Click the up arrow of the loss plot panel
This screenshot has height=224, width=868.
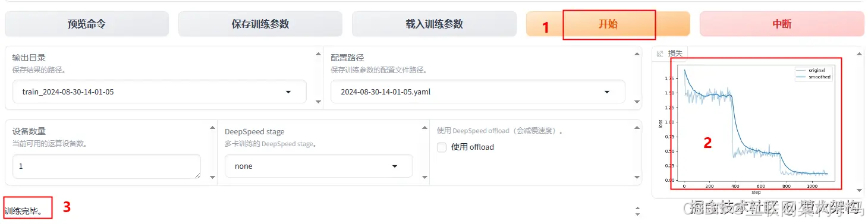tap(858, 53)
